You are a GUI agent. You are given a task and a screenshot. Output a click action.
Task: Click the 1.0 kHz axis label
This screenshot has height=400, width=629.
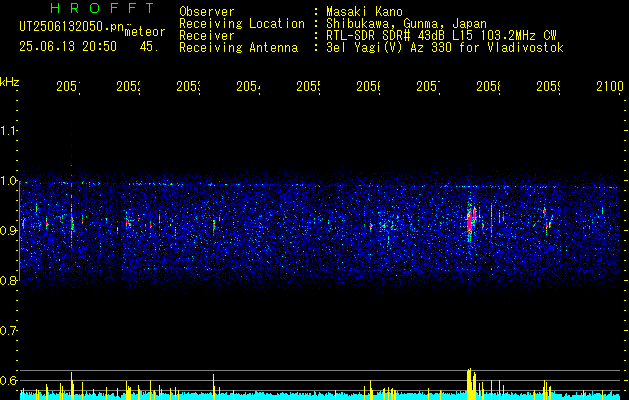pyautogui.click(x=9, y=180)
